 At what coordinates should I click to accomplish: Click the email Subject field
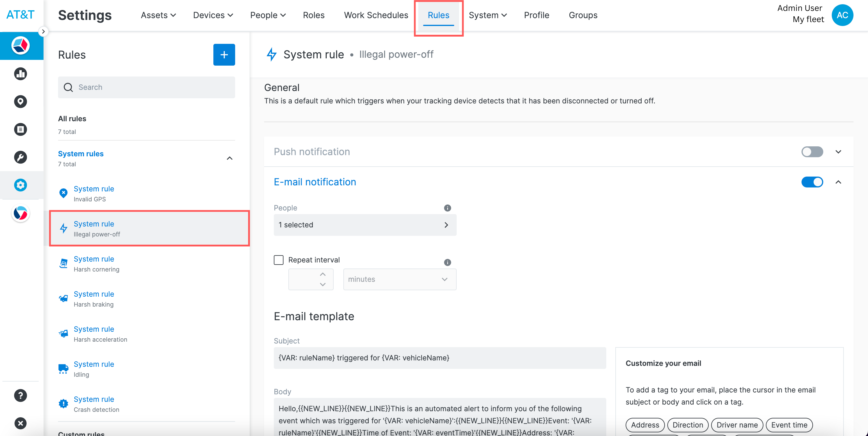coord(440,358)
